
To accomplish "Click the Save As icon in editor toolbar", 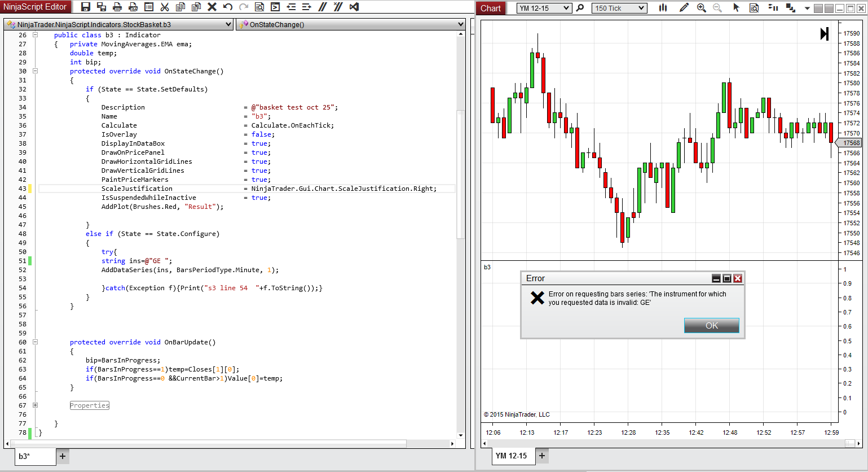I will [102, 7].
